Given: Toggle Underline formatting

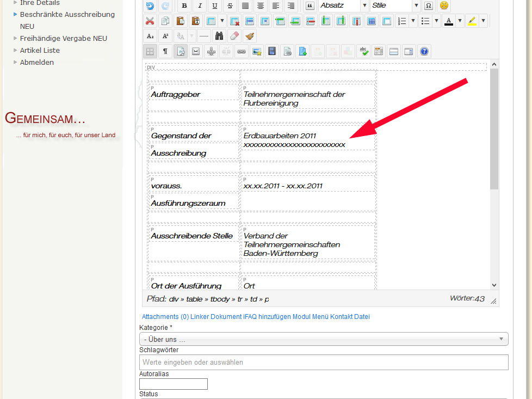Looking at the screenshot, I should [x=215, y=5].
